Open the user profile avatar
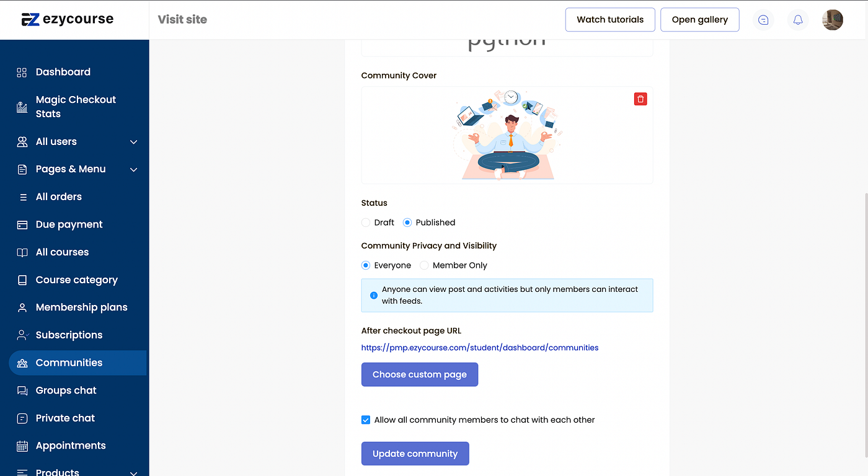Screen dimensions: 868x476 (833, 20)
